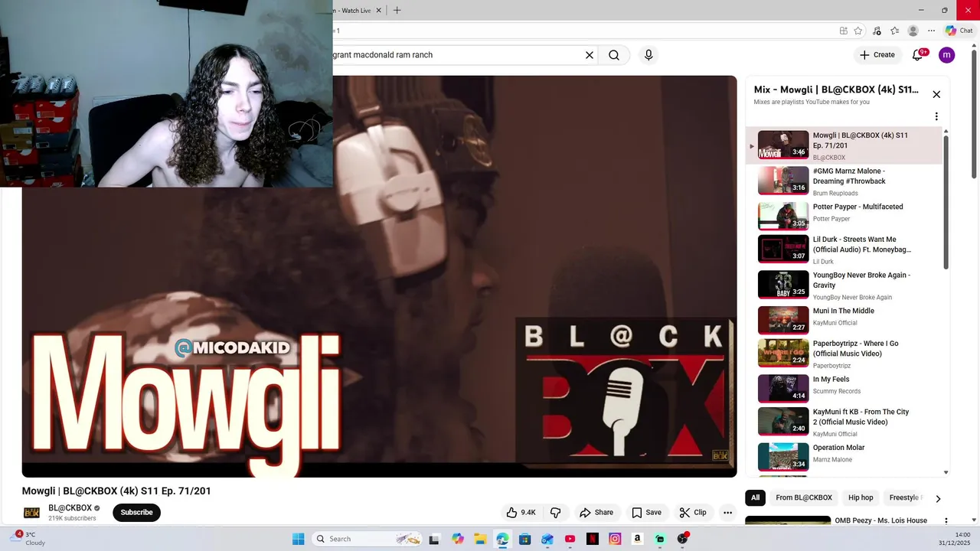Open YouTube app from taskbar
The image size is (980, 551).
[x=570, y=539]
